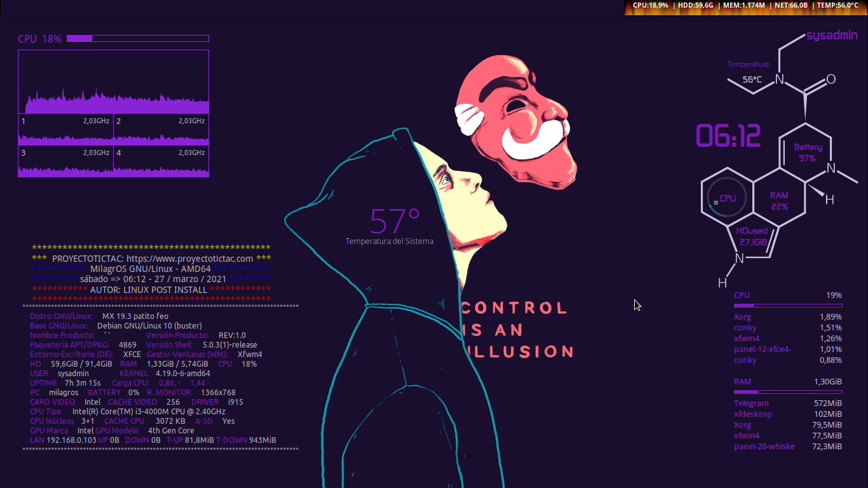Click the core 4 frequency graph

[161, 163]
